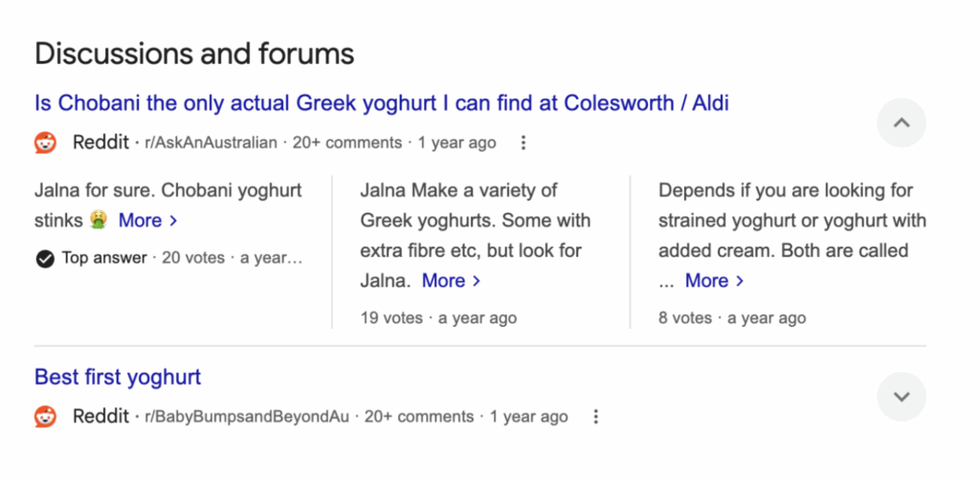Click the 'Discussions and forums' heading

194,54
